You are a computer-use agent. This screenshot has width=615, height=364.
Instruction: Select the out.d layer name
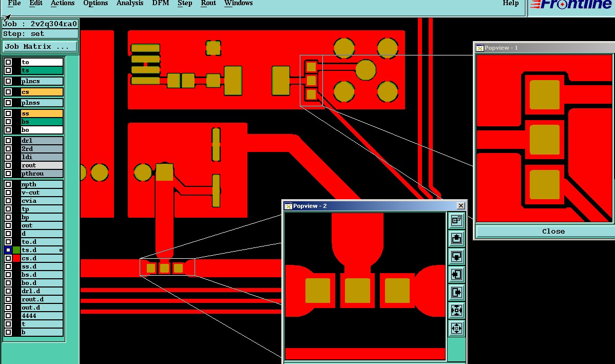pyautogui.click(x=42, y=308)
